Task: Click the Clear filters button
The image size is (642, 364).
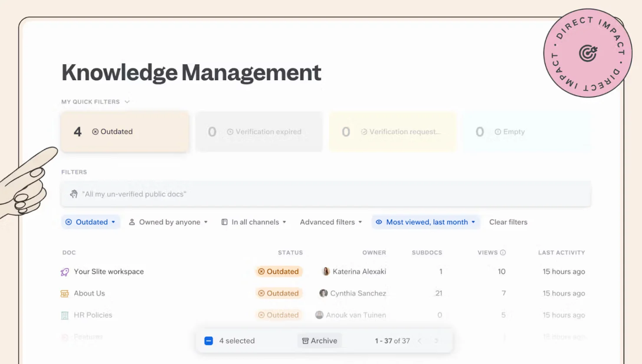Action: [508, 222]
